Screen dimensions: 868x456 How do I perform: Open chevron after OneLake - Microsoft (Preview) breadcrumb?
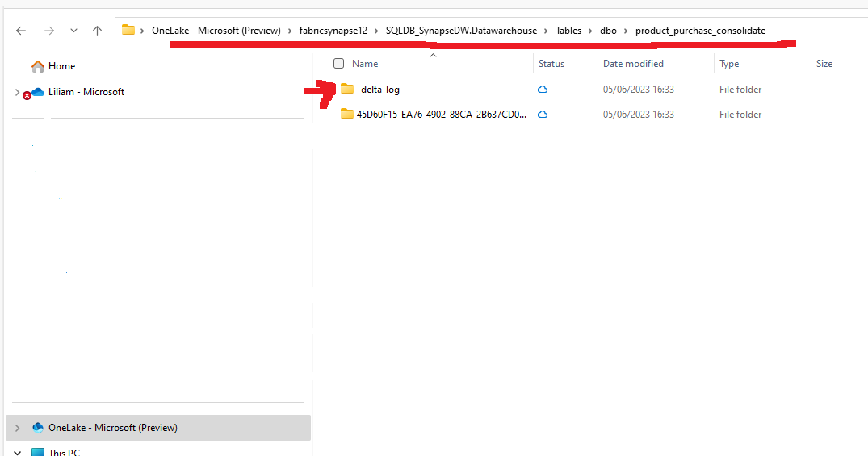click(290, 31)
